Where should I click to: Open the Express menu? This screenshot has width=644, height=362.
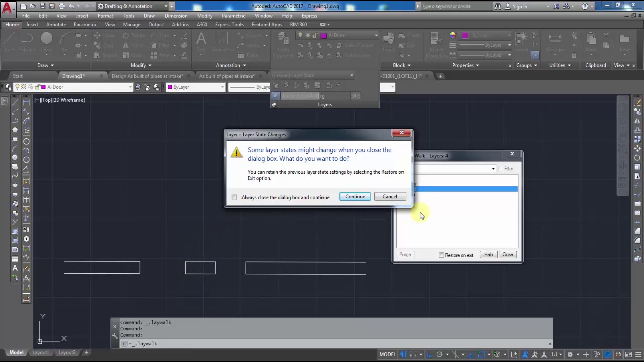click(x=309, y=16)
